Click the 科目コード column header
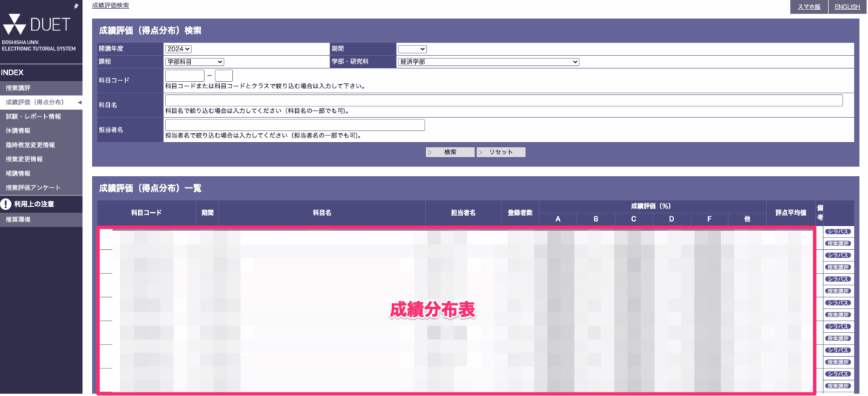 click(146, 213)
